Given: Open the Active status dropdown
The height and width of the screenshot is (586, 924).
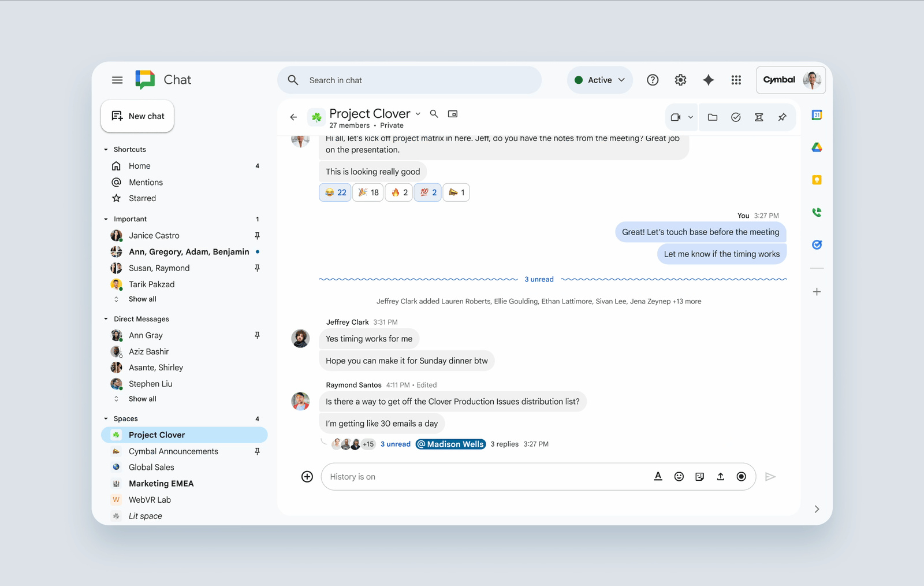Looking at the screenshot, I should point(600,80).
